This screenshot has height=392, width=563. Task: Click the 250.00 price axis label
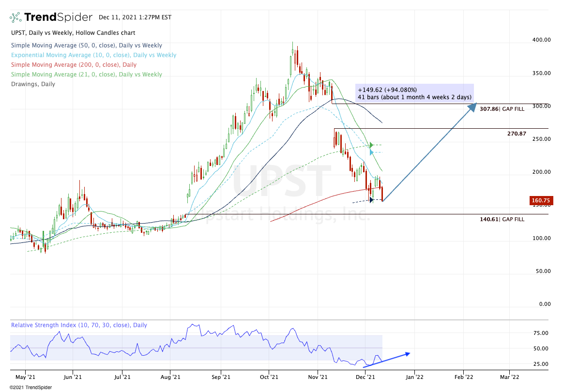pyautogui.click(x=541, y=139)
